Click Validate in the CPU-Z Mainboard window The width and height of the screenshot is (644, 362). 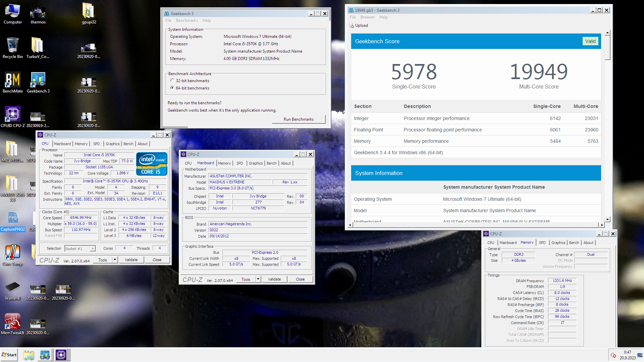(274, 279)
